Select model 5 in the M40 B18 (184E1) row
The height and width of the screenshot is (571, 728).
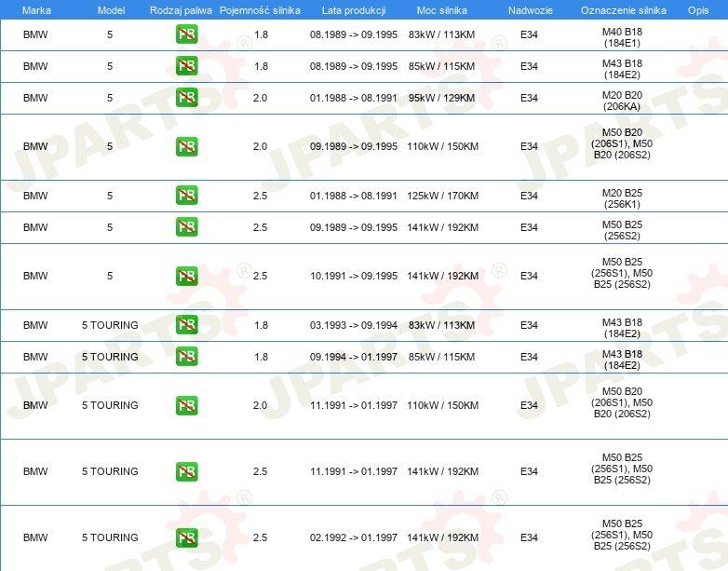(x=110, y=34)
